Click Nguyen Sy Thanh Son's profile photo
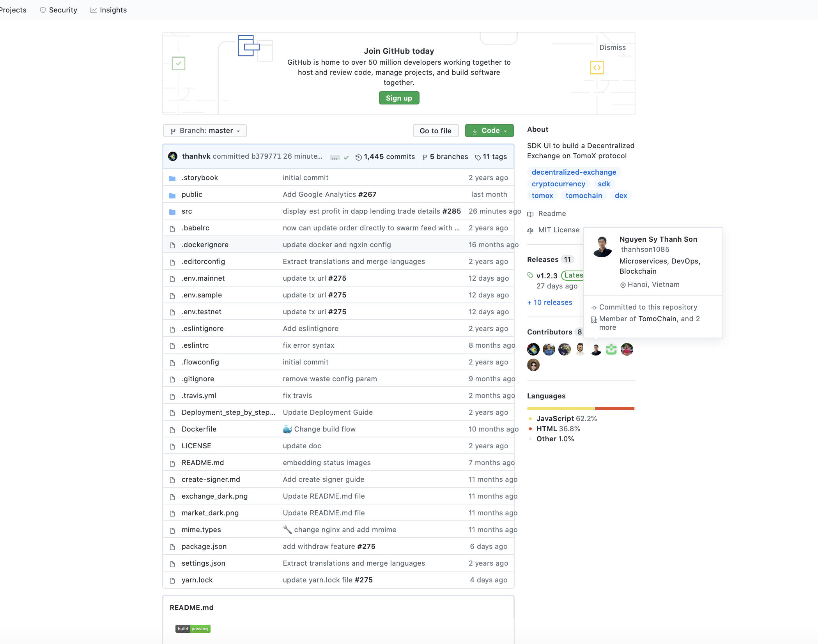Image resolution: width=818 pixels, height=644 pixels. 602,247
